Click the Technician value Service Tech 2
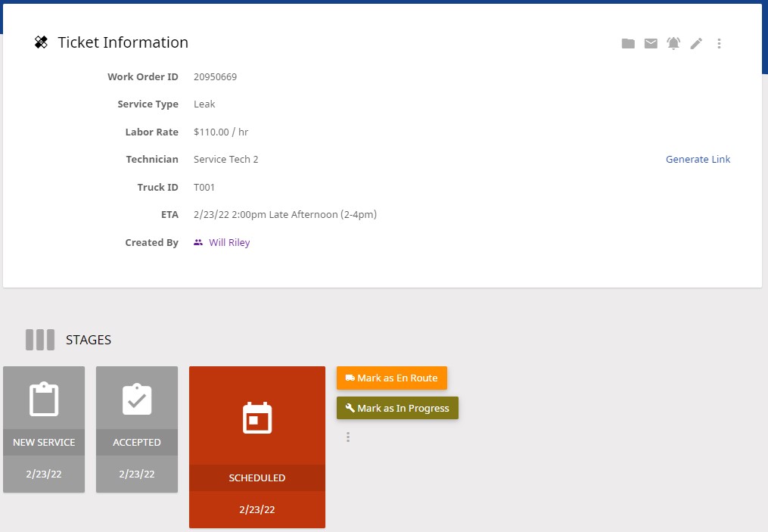This screenshot has height=532, width=768. tap(225, 160)
